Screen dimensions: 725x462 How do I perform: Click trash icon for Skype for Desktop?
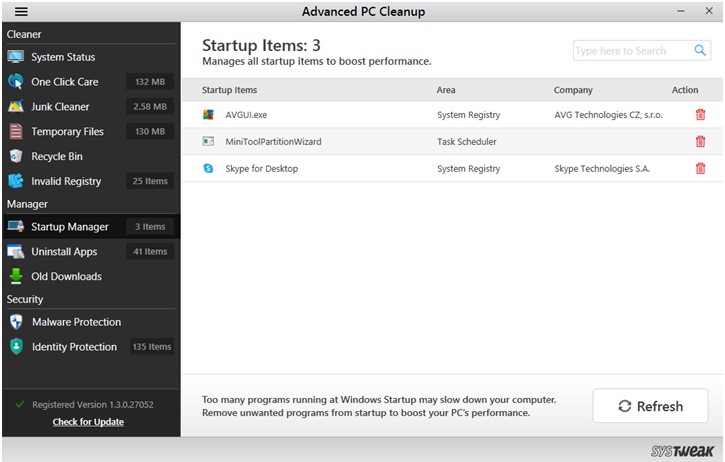coord(700,169)
